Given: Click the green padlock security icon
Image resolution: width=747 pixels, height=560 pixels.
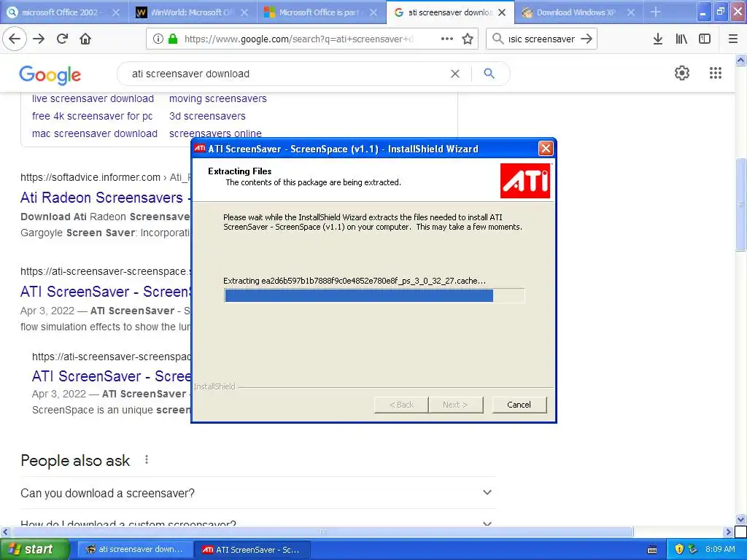Looking at the screenshot, I should pos(173,39).
